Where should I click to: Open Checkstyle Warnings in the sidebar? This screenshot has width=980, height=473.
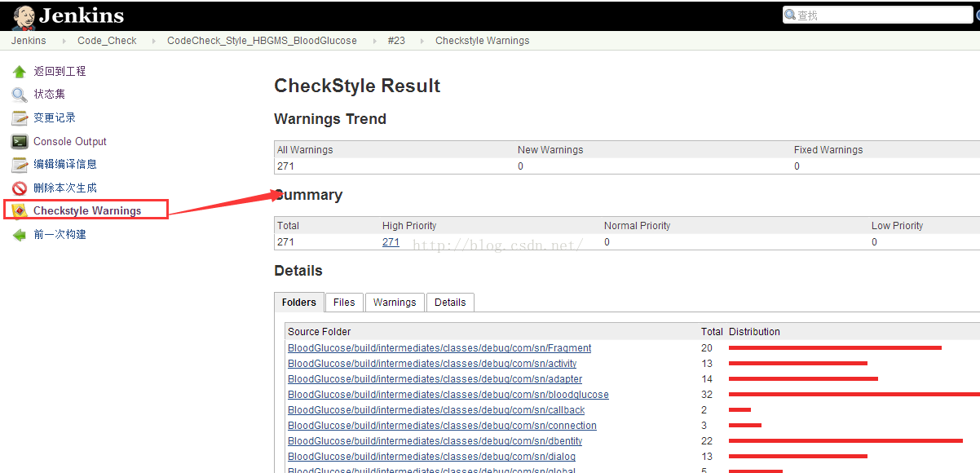pyautogui.click(x=87, y=211)
